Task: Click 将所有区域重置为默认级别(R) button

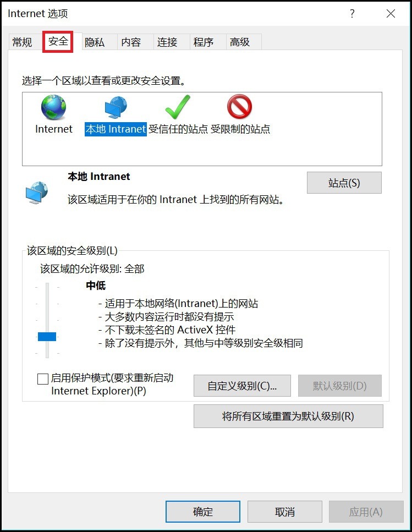Action: click(288, 416)
